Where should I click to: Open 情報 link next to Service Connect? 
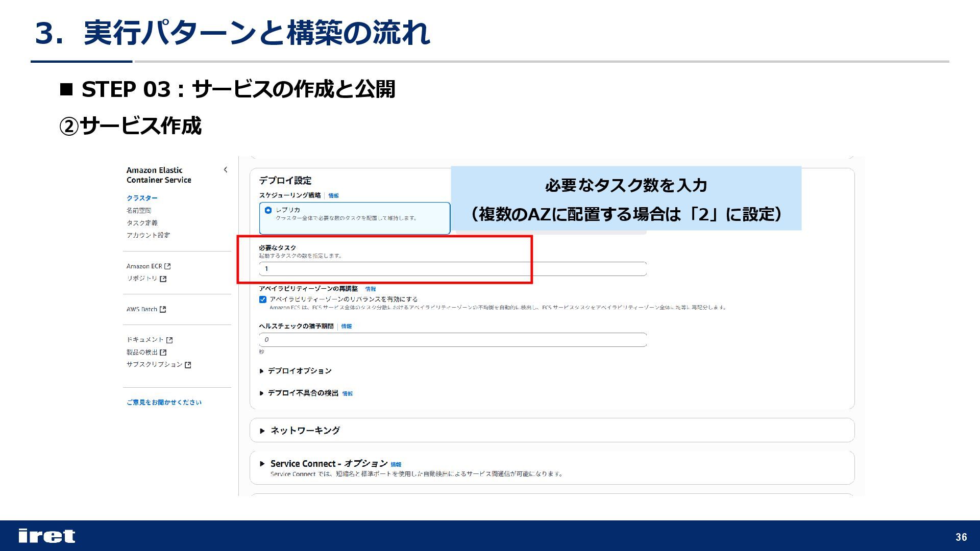(x=396, y=464)
